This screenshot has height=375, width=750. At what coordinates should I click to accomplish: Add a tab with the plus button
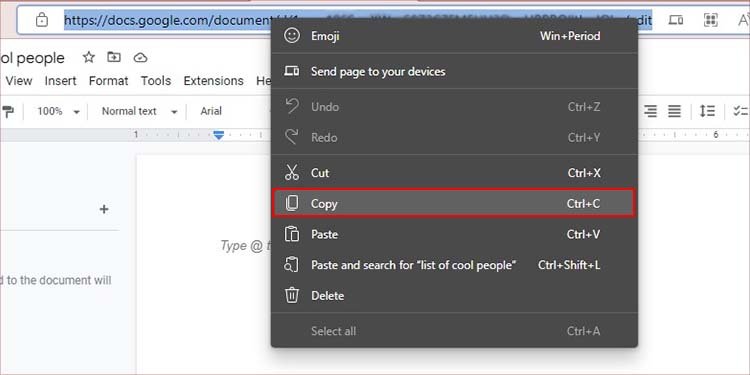104,209
